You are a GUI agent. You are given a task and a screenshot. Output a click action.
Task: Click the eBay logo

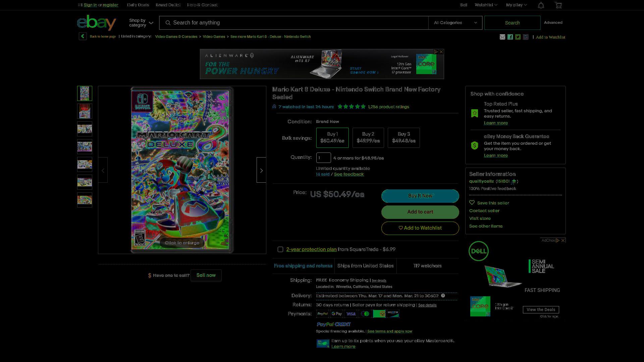click(x=97, y=22)
